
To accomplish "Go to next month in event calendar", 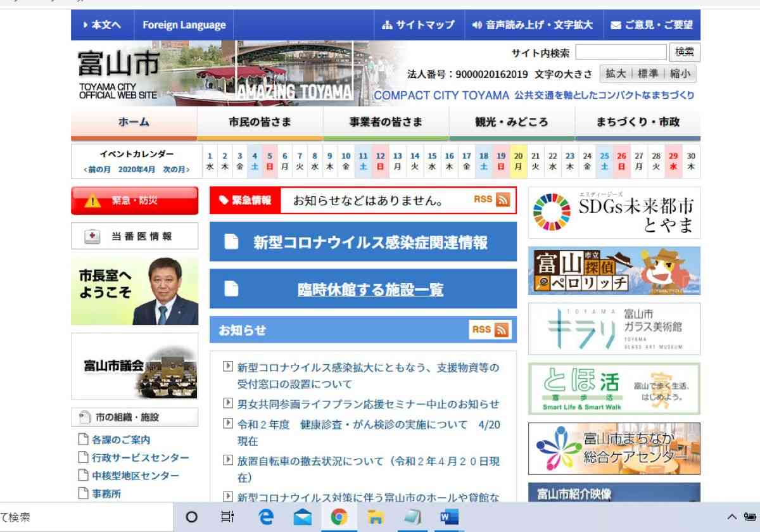I will pos(176,170).
